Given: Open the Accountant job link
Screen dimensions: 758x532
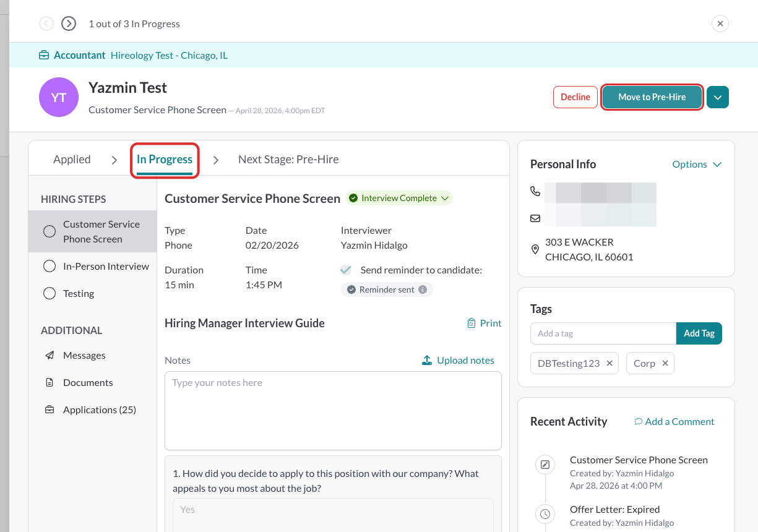Looking at the screenshot, I should click(80, 55).
